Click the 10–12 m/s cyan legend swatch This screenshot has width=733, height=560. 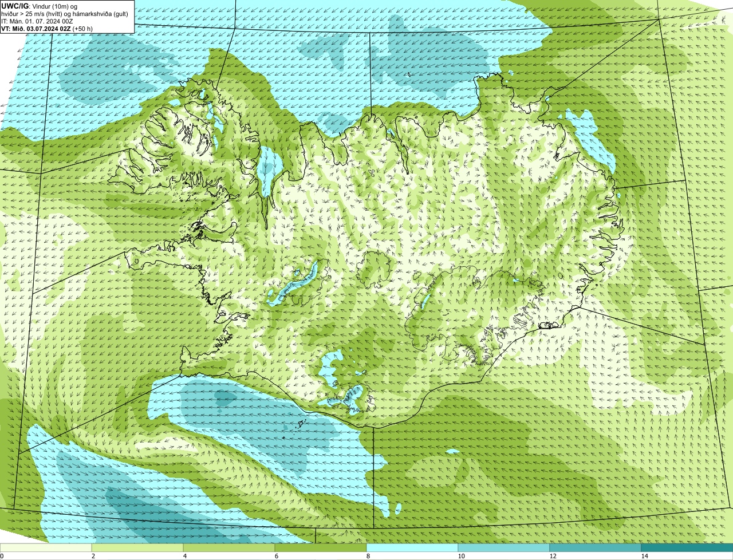tap(504, 547)
